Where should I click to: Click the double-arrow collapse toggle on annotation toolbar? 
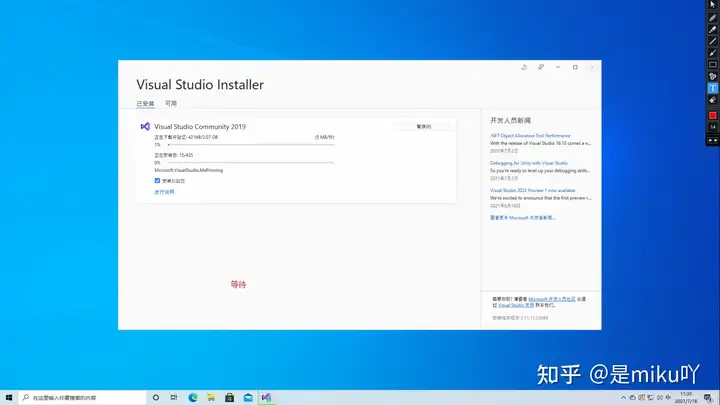tap(712, 141)
